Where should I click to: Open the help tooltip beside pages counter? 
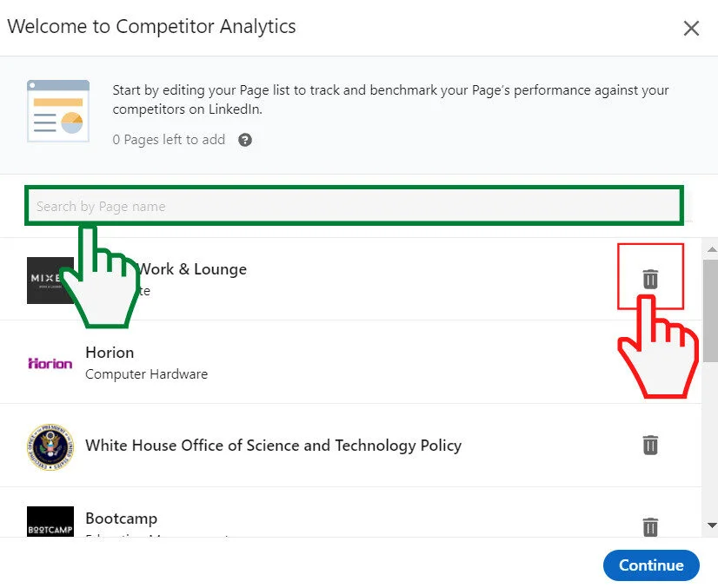click(244, 139)
